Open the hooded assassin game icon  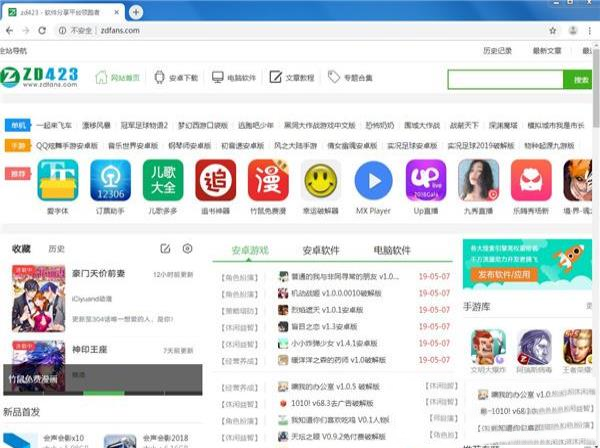pos(534,348)
